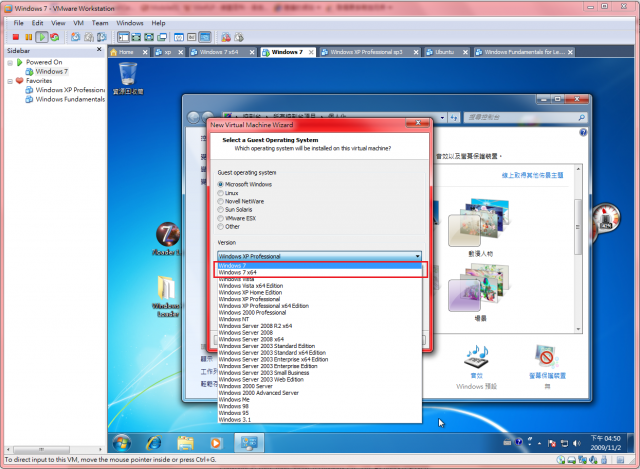Open the Team menu
640x469 pixels.
(x=100, y=23)
